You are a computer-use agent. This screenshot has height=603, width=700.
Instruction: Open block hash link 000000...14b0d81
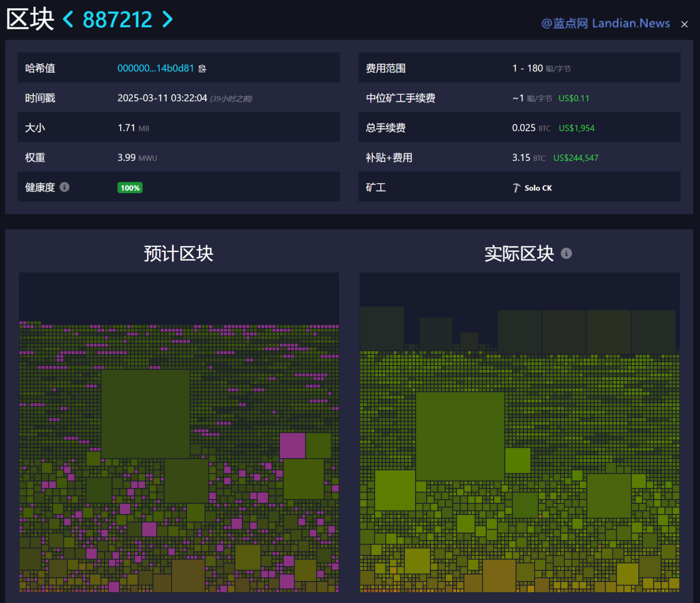156,68
